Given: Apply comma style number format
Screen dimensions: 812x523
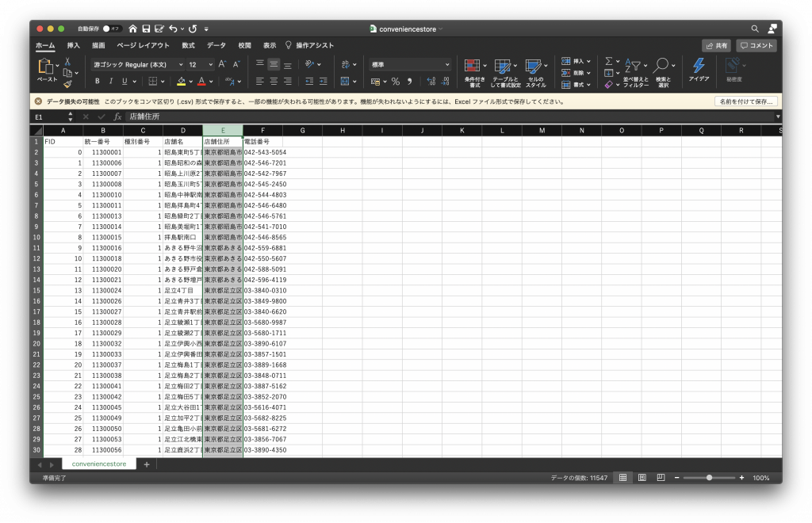Looking at the screenshot, I should click(410, 81).
